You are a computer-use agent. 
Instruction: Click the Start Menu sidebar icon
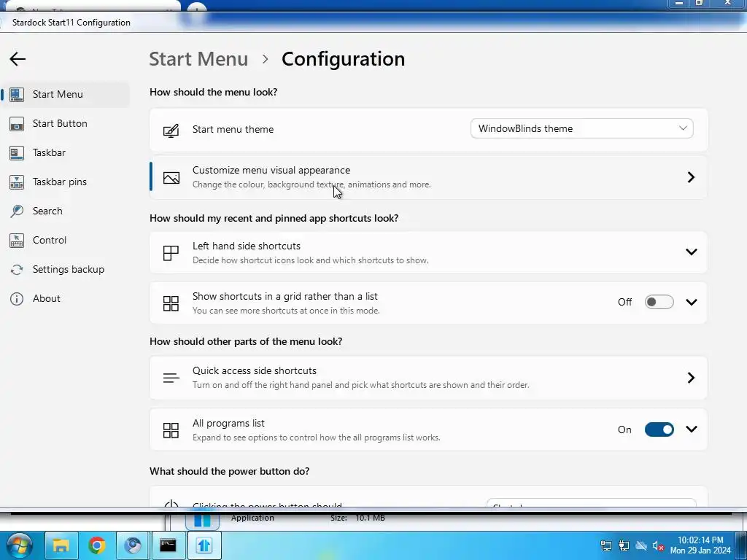(x=17, y=94)
